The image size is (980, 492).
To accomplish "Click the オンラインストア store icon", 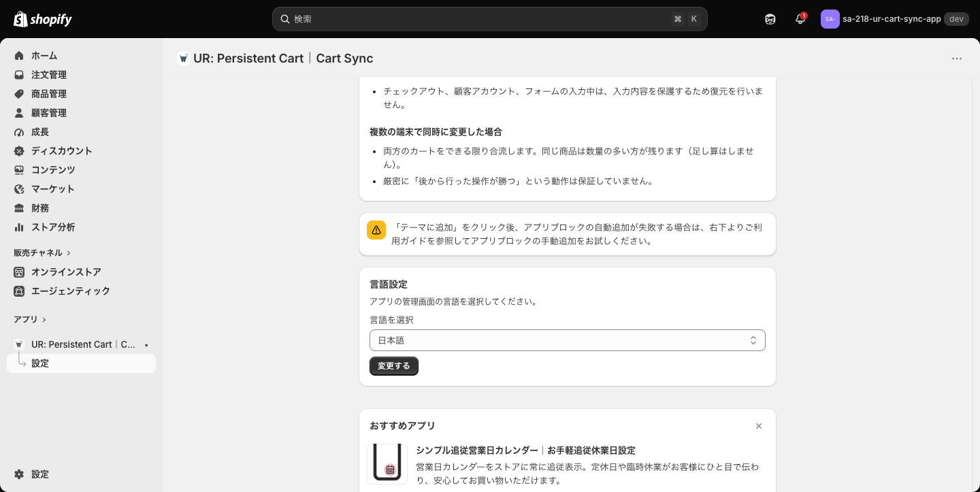I will tap(19, 272).
